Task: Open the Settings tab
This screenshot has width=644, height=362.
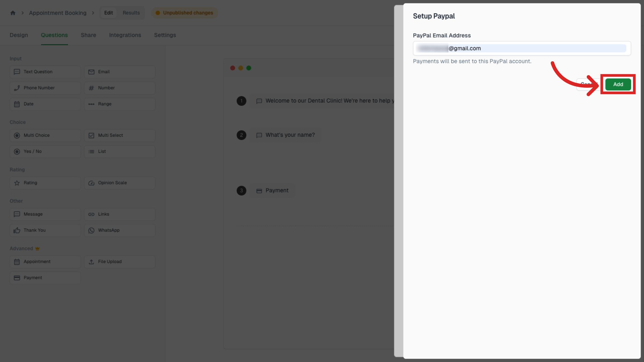Action: pyautogui.click(x=165, y=35)
